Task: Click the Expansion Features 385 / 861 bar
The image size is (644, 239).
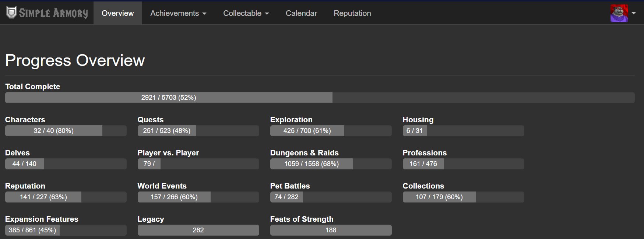Action: click(66, 230)
